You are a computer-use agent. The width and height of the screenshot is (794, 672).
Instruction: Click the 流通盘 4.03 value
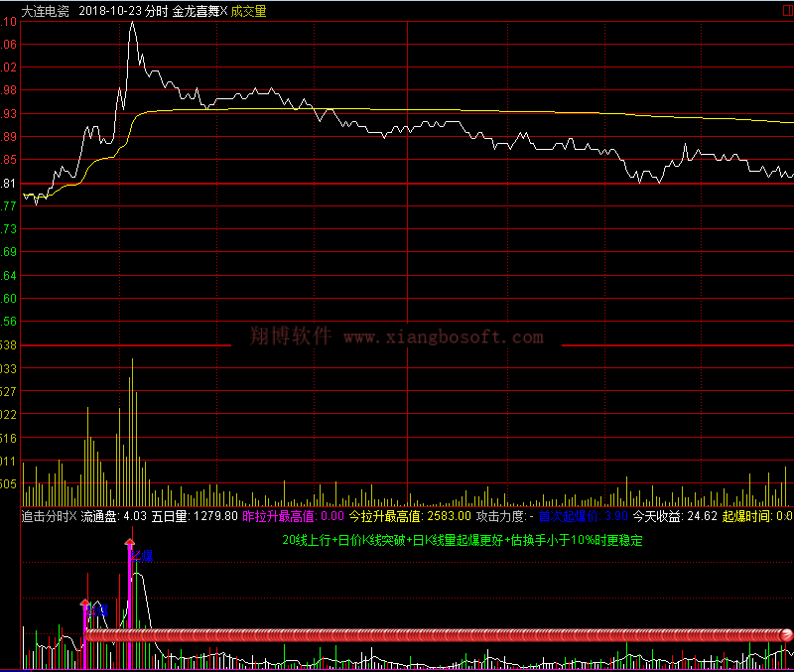click(114, 516)
